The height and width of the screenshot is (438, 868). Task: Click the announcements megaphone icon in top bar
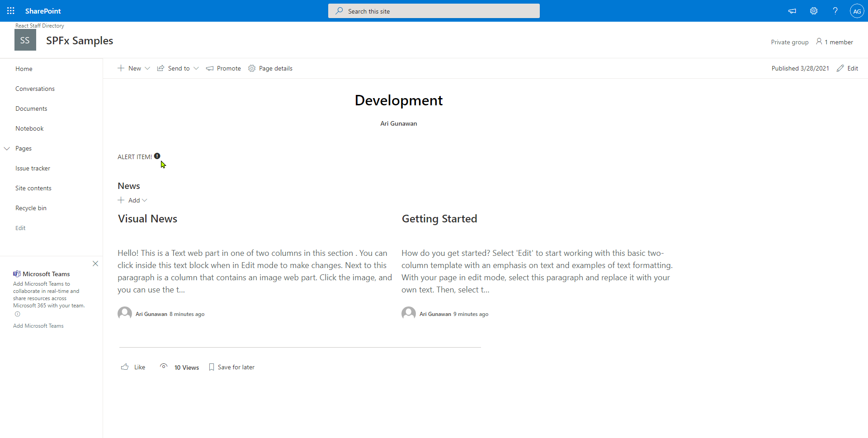(792, 10)
